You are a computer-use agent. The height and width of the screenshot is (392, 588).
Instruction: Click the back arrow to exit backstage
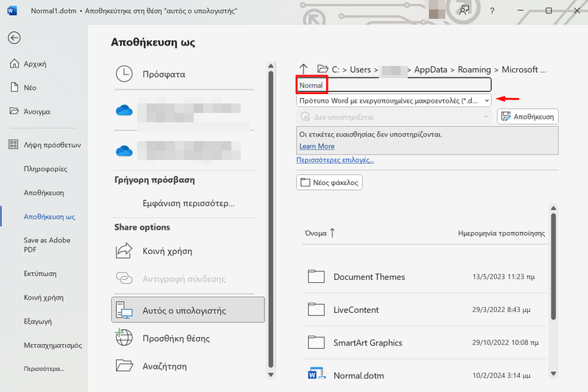(x=14, y=38)
